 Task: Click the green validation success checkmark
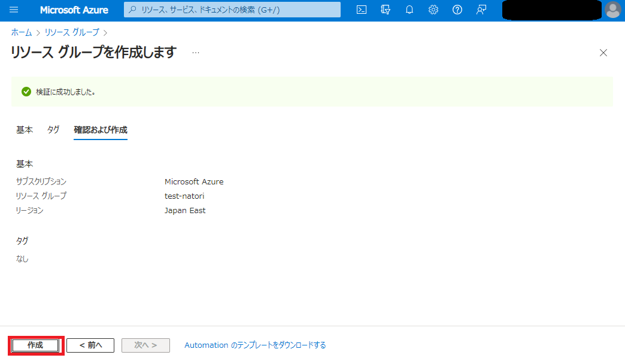(x=26, y=92)
